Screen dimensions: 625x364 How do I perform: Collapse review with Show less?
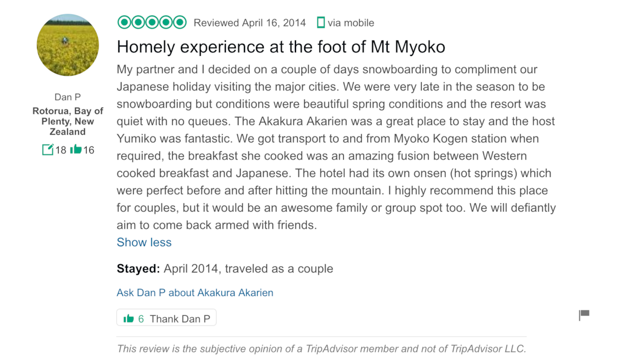point(144,242)
